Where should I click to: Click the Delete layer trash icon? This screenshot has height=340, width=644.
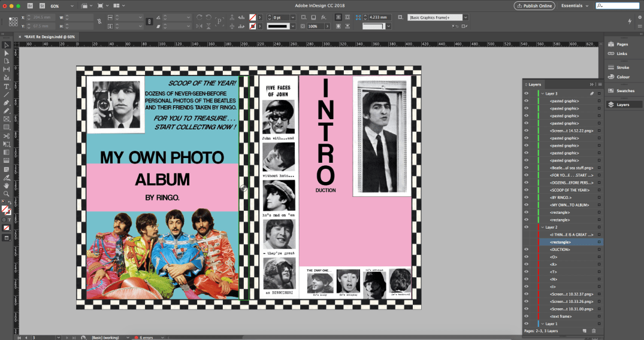[x=594, y=331]
